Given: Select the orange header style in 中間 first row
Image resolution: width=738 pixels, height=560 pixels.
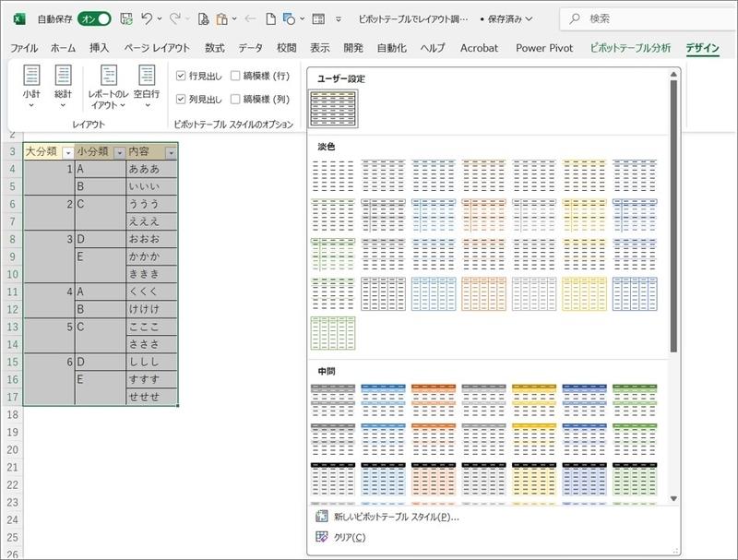Looking at the screenshot, I should (434, 401).
